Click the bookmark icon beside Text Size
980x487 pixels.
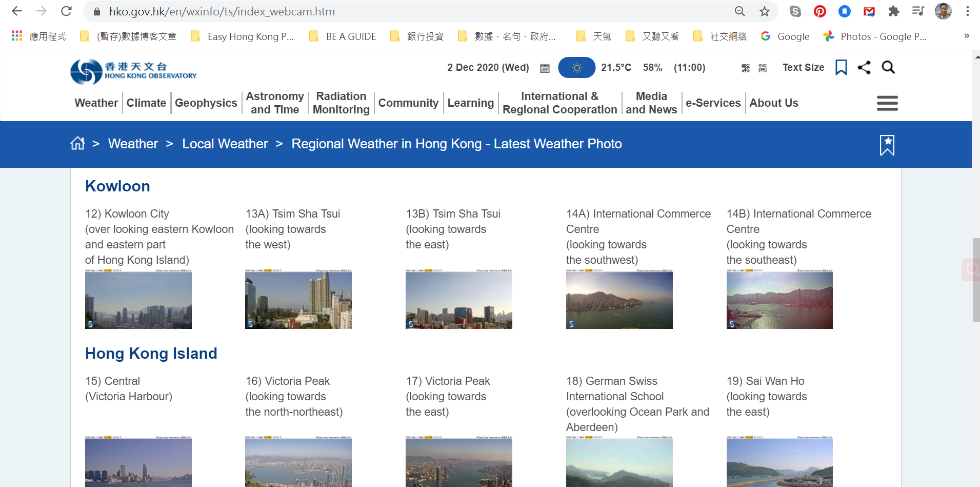point(841,67)
